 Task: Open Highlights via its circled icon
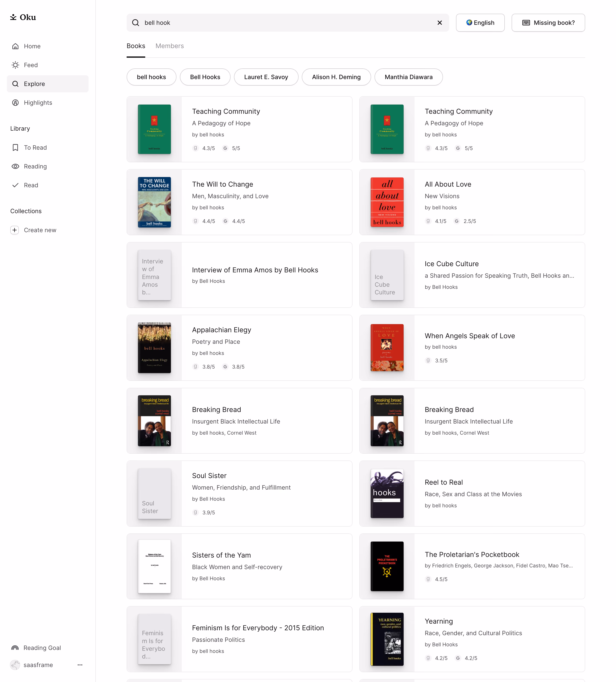click(x=15, y=103)
